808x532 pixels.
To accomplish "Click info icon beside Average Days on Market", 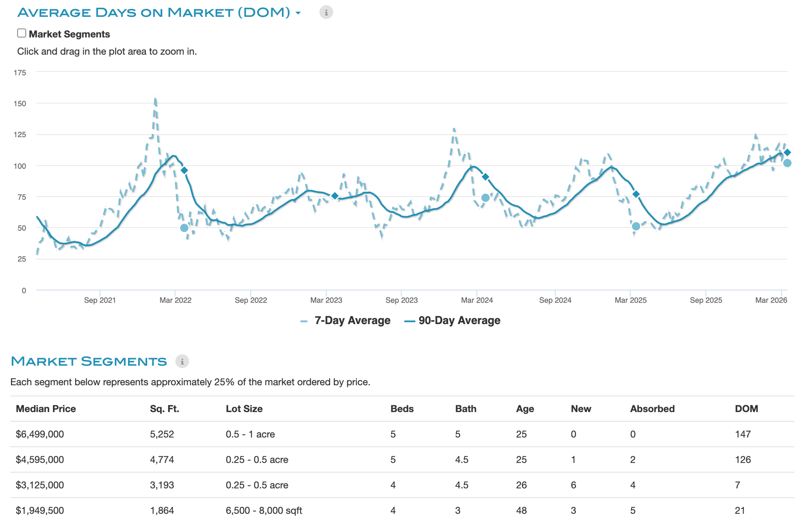I will (x=326, y=12).
